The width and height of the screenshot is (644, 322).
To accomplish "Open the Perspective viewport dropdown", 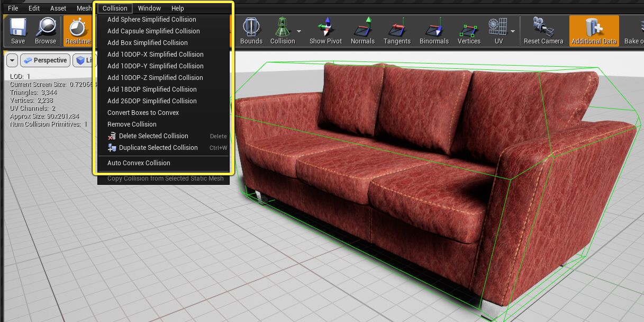I will coord(45,60).
